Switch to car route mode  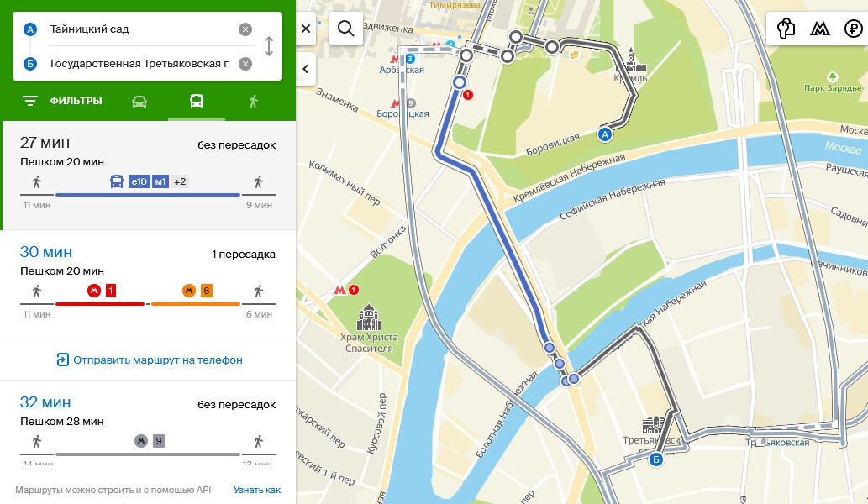click(139, 102)
